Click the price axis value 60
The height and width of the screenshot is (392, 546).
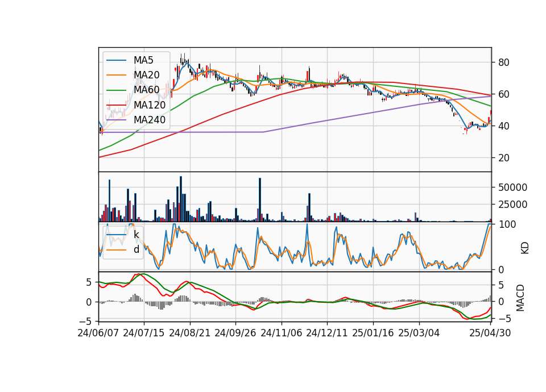click(504, 94)
